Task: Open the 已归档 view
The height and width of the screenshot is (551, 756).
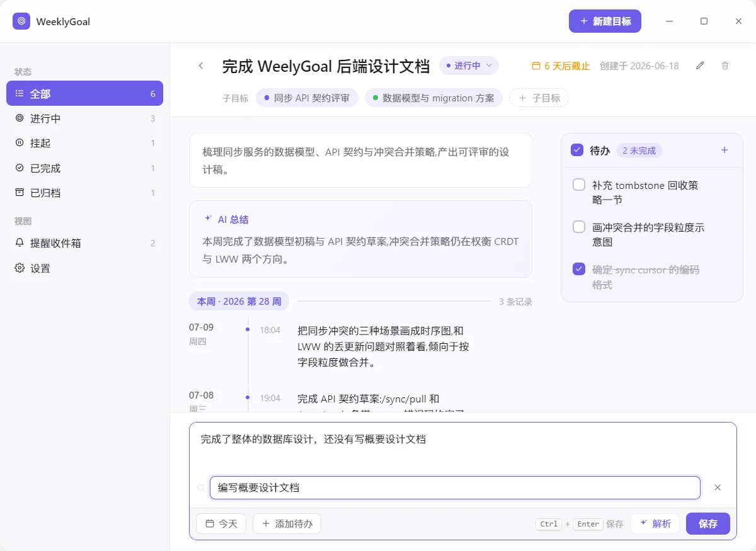Action: tap(84, 193)
